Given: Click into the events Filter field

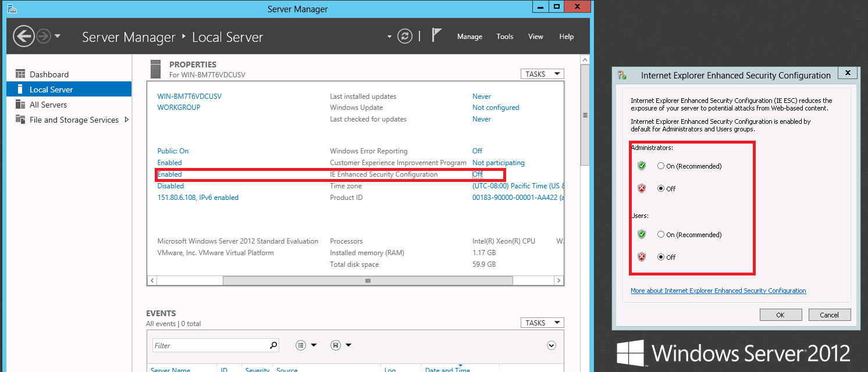Looking at the screenshot, I should click(209, 345).
